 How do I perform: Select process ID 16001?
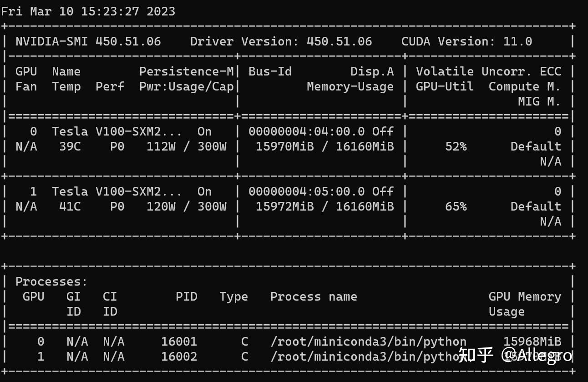coord(179,342)
